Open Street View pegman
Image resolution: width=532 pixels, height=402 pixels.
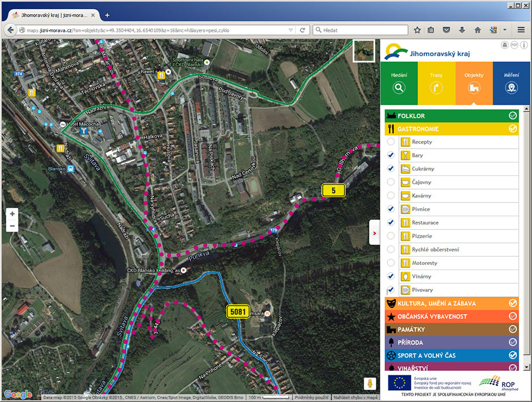370,383
